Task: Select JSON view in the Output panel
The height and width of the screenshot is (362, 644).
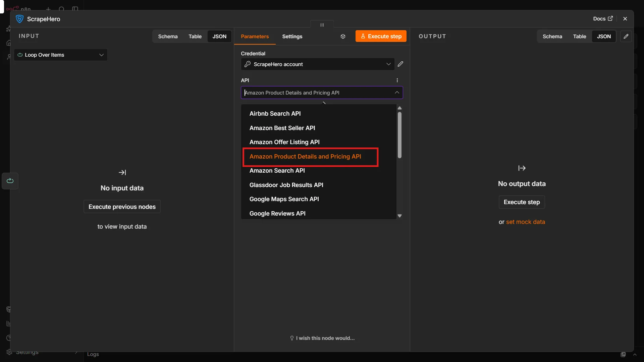Action: (x=604, y=37)
